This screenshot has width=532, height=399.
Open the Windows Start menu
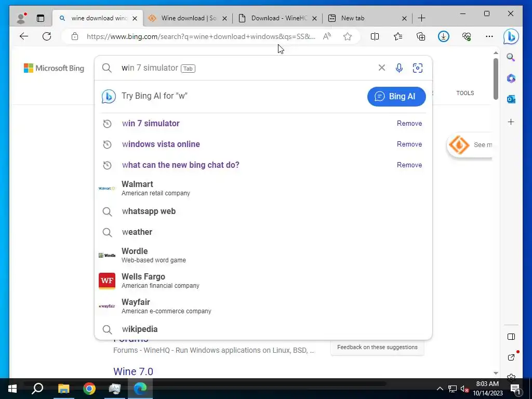click(12, 389)
